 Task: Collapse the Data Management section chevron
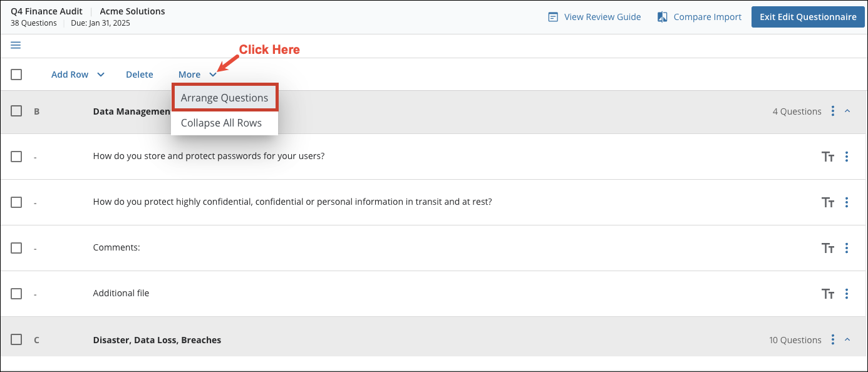pyautogui.click(x=848, y=111)
